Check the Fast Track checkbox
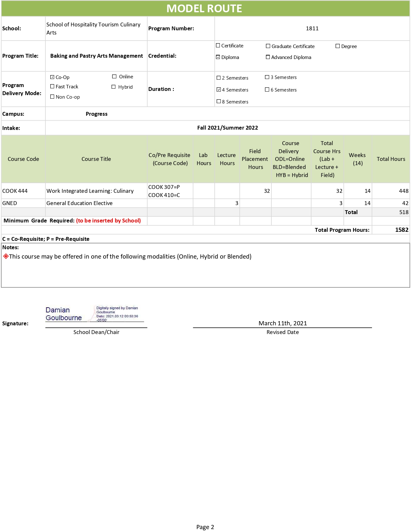411x532 pixels. tap(52, 86)
